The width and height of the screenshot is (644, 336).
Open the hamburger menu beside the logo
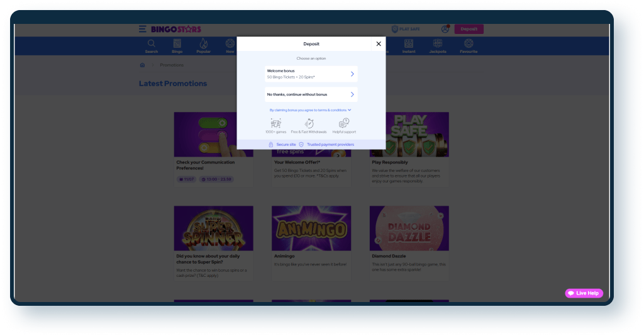pos(143,29)
